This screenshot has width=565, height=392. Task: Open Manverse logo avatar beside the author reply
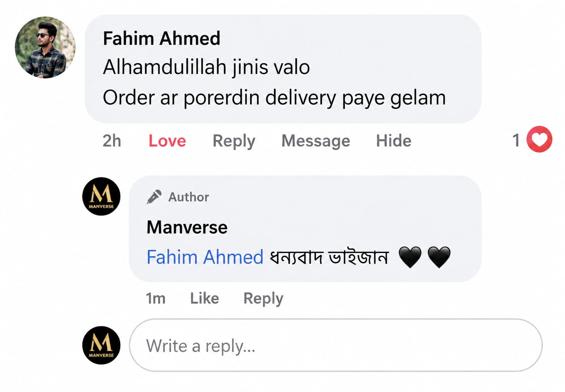101,196
